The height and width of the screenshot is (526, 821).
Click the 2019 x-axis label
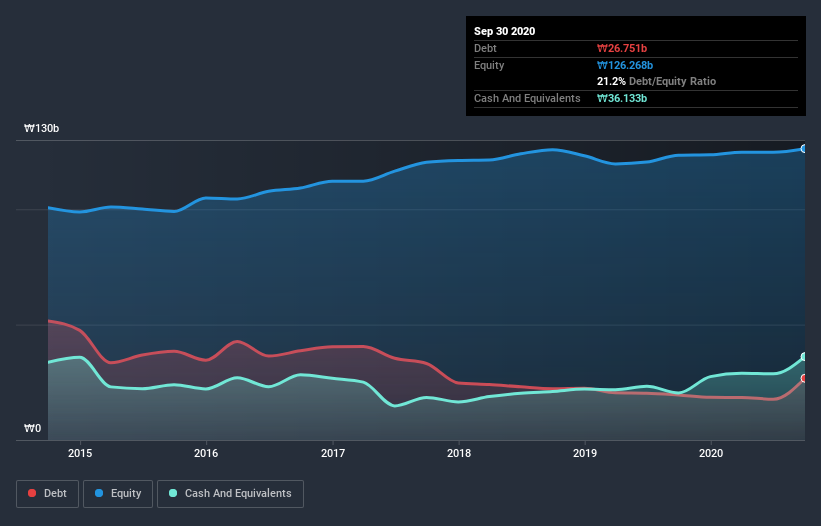tap(585, 453)
